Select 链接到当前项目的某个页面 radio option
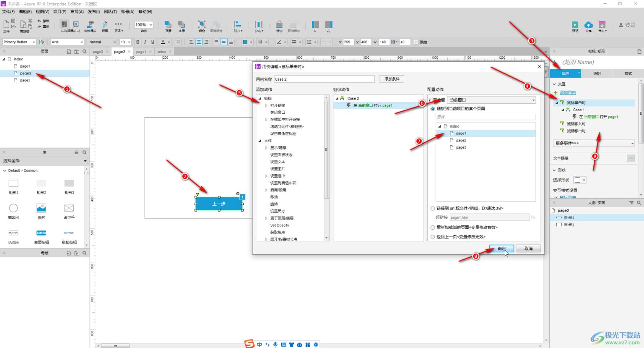The width and height of the screenshot is (644, 348). tap(433, 109)
